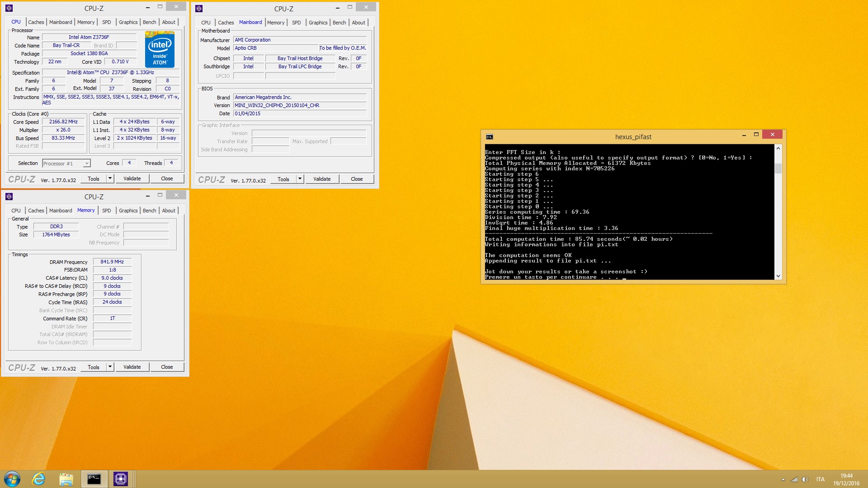This screenshot has width=868, height=488.
Task: Open Graphics tab in Mainboard window
Action: (318, 23)
